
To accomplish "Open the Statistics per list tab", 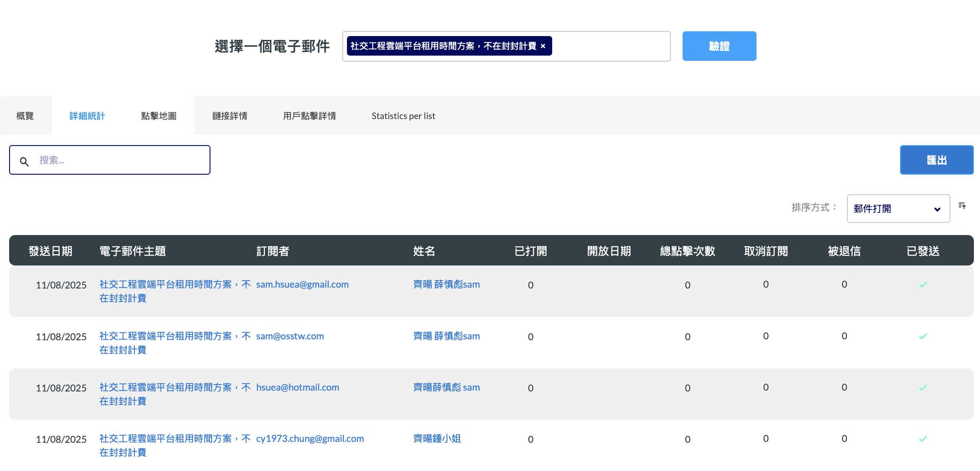I will (x=403, y=116).
